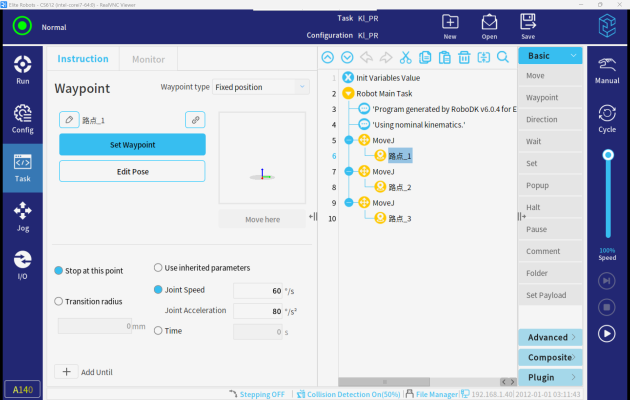
Task: Click the Elite Robots logo
Action: (x=607, y=26)
